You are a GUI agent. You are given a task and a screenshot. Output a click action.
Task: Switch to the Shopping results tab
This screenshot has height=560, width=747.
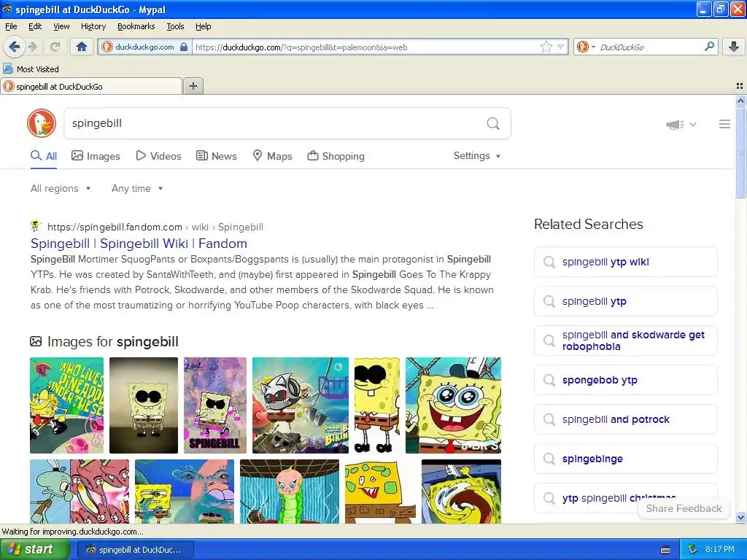click(x=336, y=156)
